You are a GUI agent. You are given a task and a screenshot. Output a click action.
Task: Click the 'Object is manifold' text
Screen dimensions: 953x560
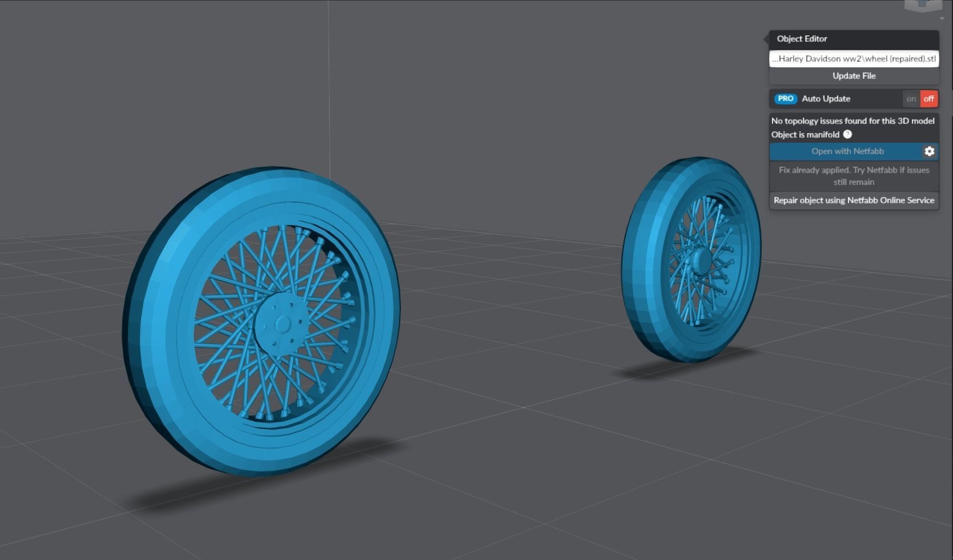[x=805, y=135]
